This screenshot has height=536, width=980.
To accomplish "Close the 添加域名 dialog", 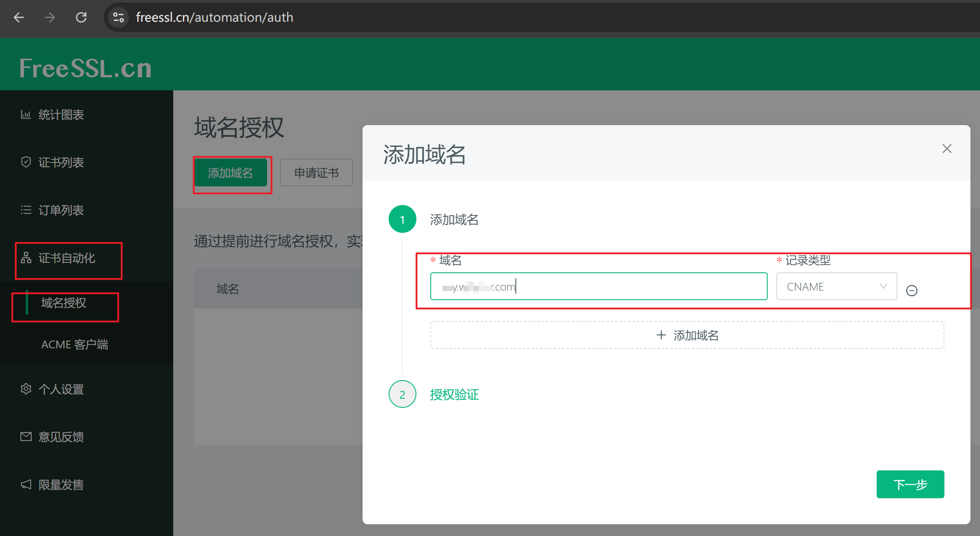I will pos(947,149).
